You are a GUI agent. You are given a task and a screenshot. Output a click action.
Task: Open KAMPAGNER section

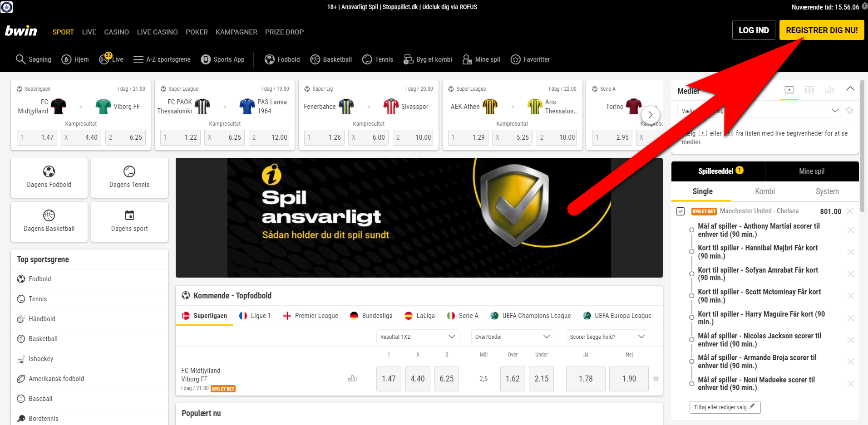click(237, 32)
